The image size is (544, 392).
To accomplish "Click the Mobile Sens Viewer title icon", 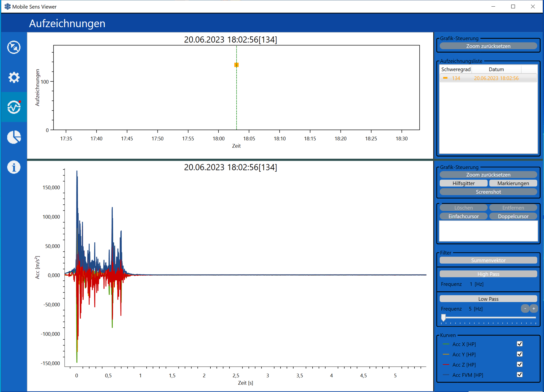I will pyautogui.click(x=7, y=6).
